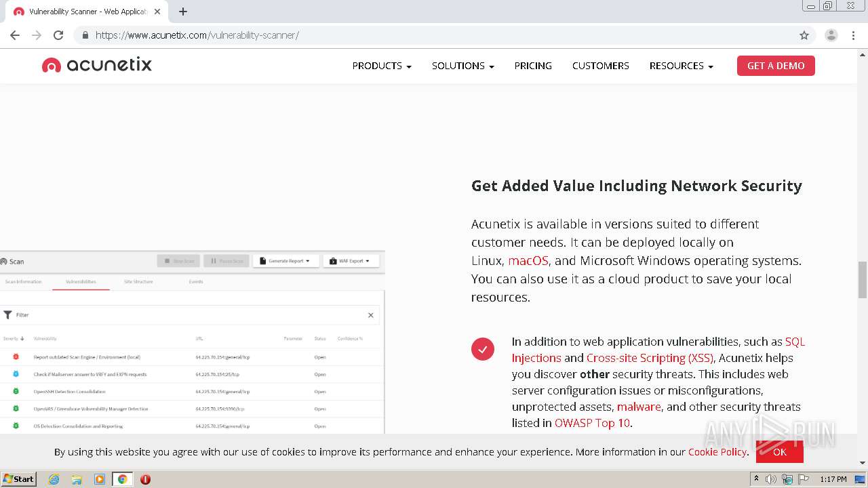Screen dimensions: 868x488
Task: Click the heading "Get Added Value Including Network Security"
Action: click(x=637, y=186)
